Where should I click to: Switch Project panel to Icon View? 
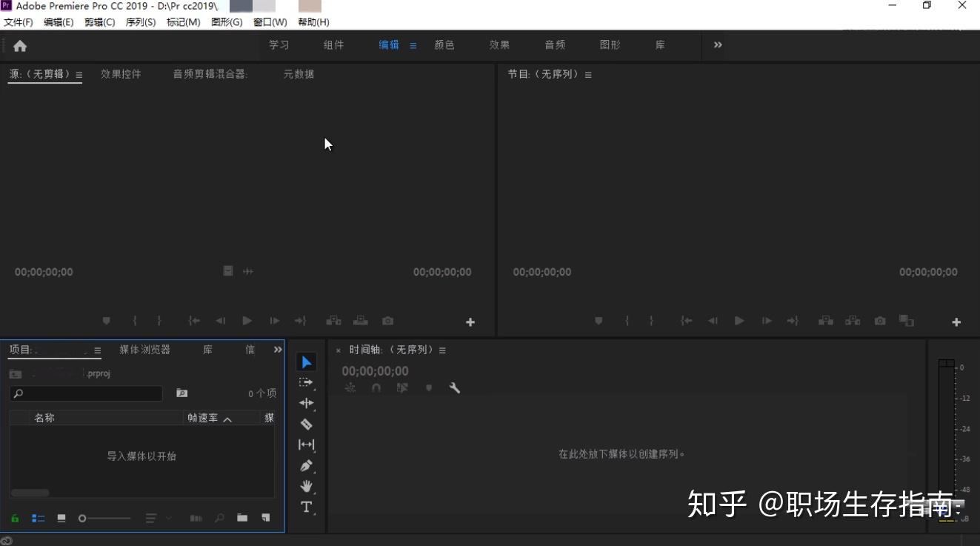(x=61, y=518)
